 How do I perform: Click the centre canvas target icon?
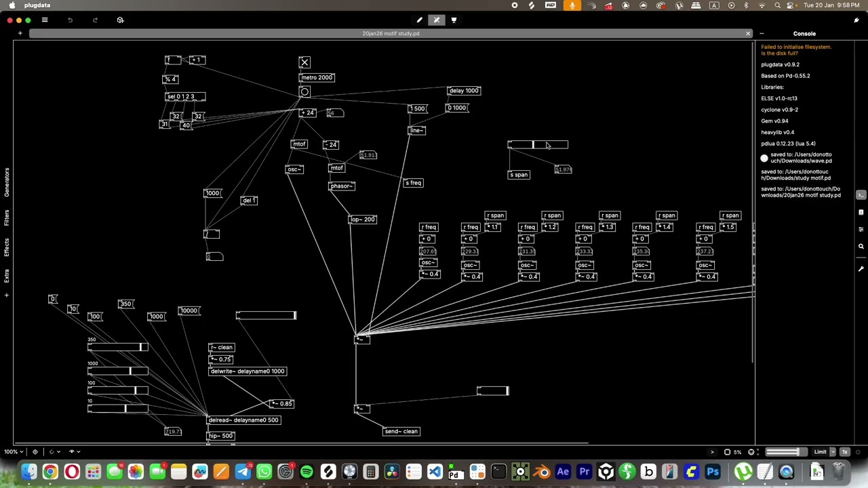tap(35, 452)
